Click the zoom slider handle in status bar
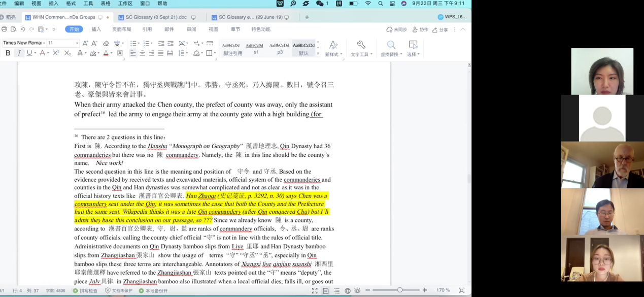 pyautogui.click(x=400, y=290)
